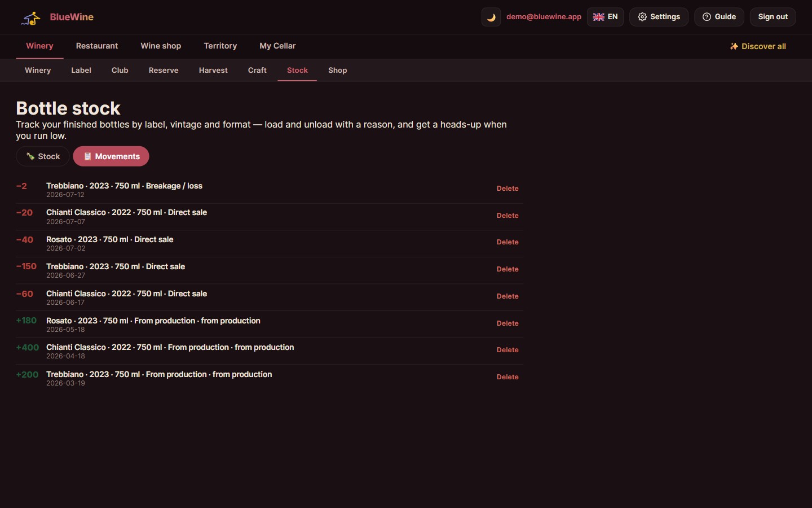Select the top-level Winery section tab

click(x=39, y=46)
